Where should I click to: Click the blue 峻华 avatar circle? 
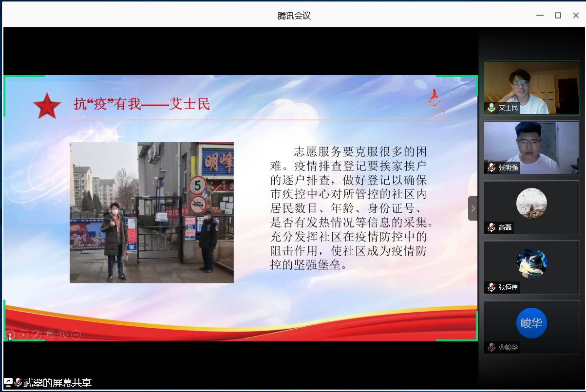531,323
